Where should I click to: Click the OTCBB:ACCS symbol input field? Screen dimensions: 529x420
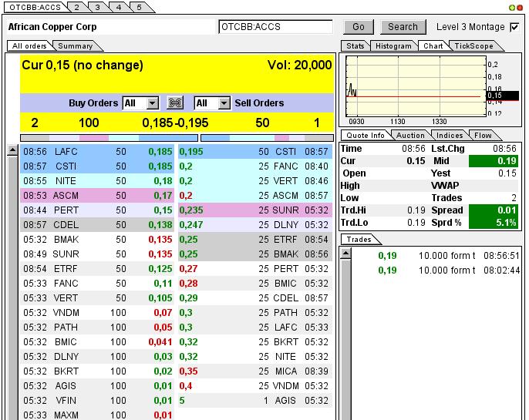[275, 27]
